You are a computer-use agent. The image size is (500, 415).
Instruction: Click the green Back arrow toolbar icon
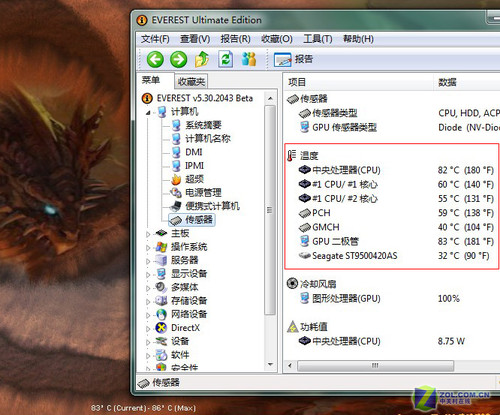point(155,60)
